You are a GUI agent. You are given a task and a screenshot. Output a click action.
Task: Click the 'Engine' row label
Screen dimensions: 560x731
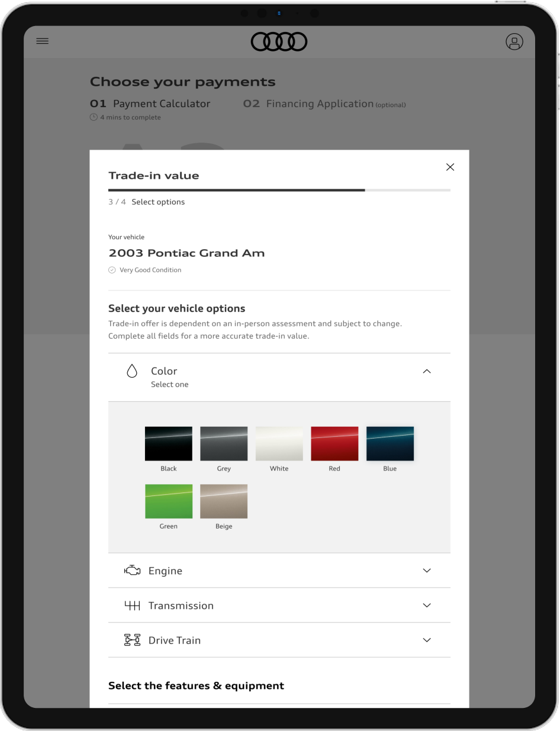click(x=165, y=571)
